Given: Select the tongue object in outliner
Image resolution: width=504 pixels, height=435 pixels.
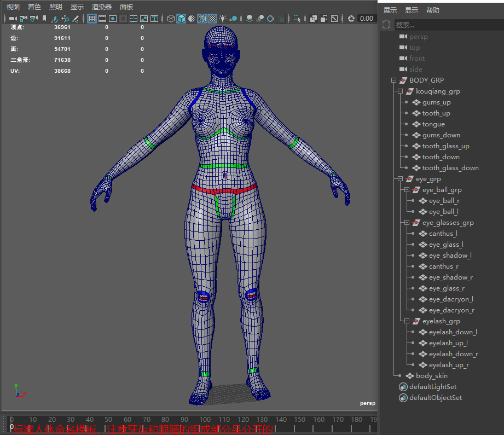Looking at the screenshot, I should (433, 124).
